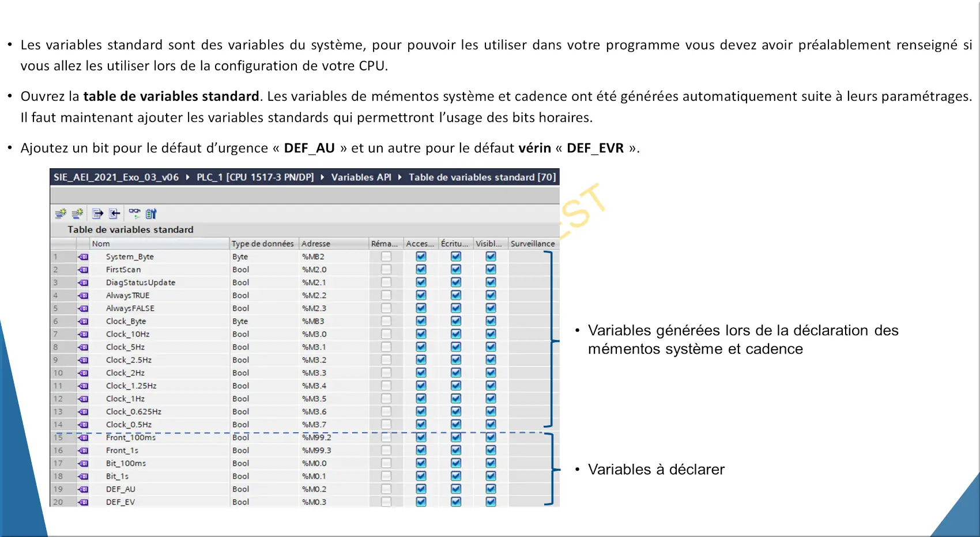
Task: Select the tag icon of FirstScan row
Action: [x=84, y=270]
